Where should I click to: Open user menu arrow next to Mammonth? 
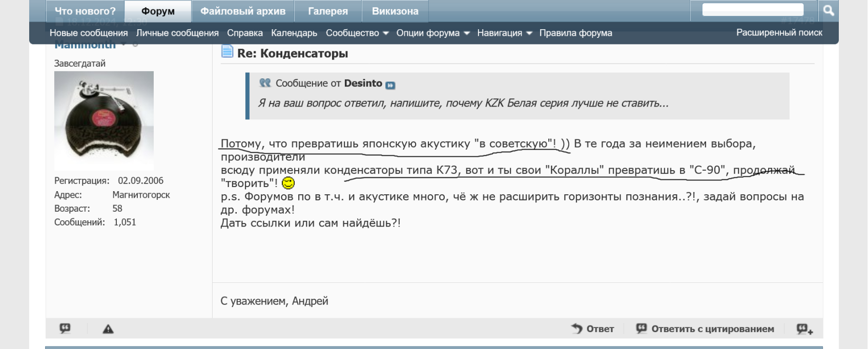point(123,44)
